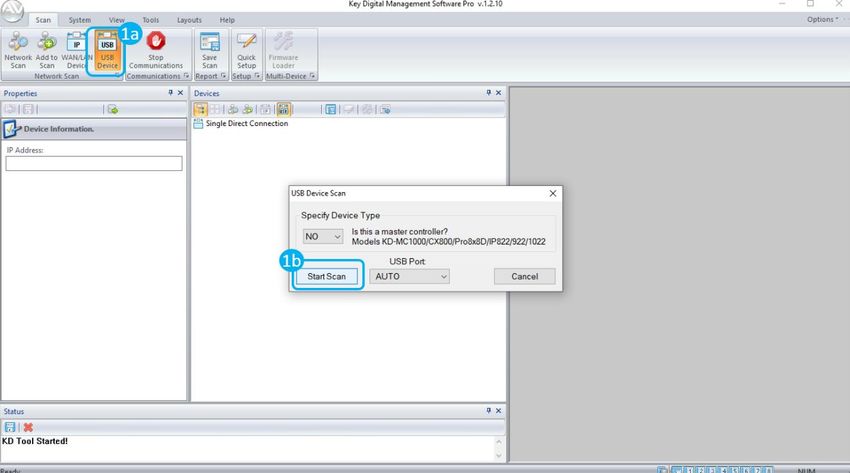The height and width of the screenshot is (473, 850).
Task: Click the Start Scan button
Action: [326, 276]
